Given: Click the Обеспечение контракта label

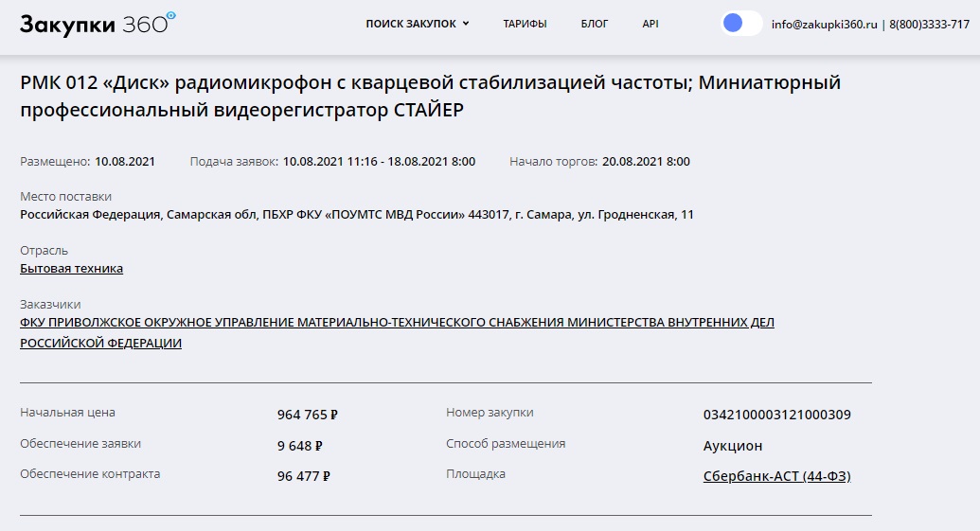Looking at the screenshot, I should tap(90, 474).
